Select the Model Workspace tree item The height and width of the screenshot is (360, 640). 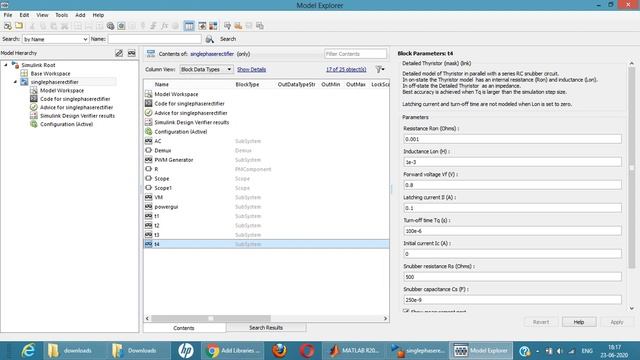click(x=62, y=91)
